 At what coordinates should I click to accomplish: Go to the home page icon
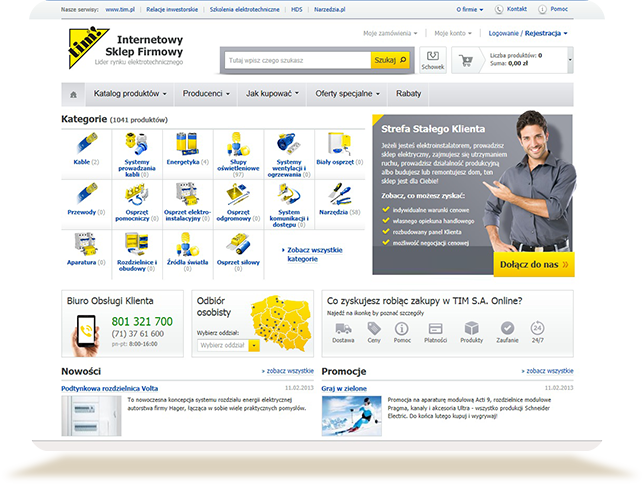point(73,94)
